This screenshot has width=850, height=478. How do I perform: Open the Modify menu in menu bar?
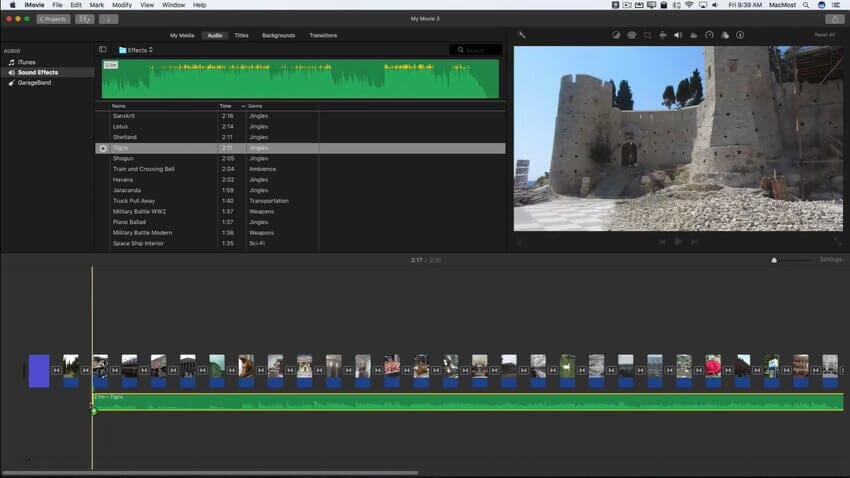click(121, 5)
